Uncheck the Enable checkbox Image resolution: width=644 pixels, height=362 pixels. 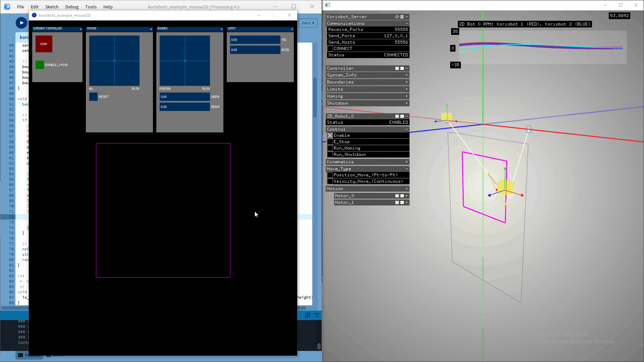coord(330,135)
